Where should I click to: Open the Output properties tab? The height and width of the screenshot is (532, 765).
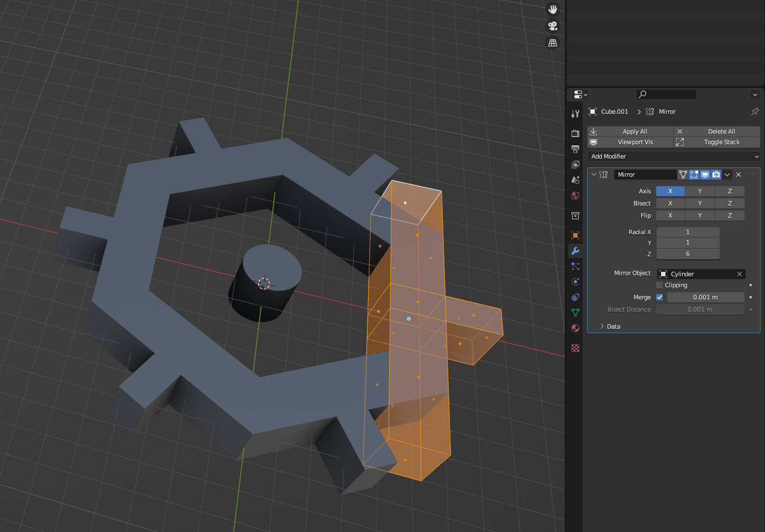click(575, 149)
